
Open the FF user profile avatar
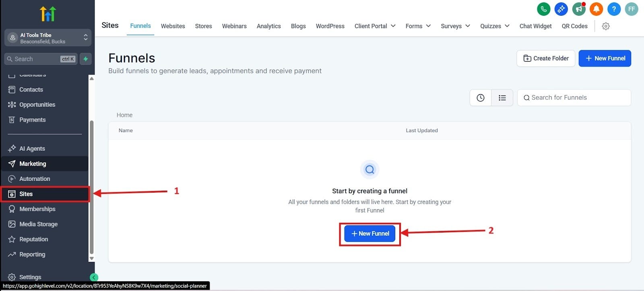(632, 9)
